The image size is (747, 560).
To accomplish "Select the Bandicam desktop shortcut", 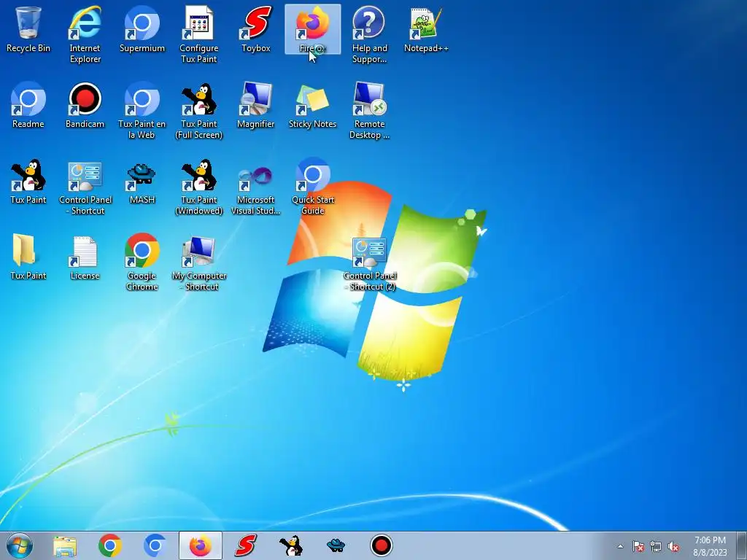I will 85,106.
